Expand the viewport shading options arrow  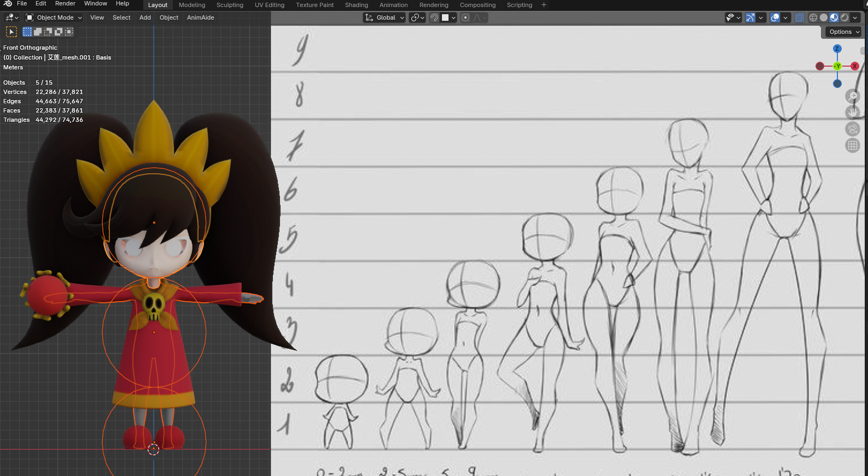click(855, 17)
